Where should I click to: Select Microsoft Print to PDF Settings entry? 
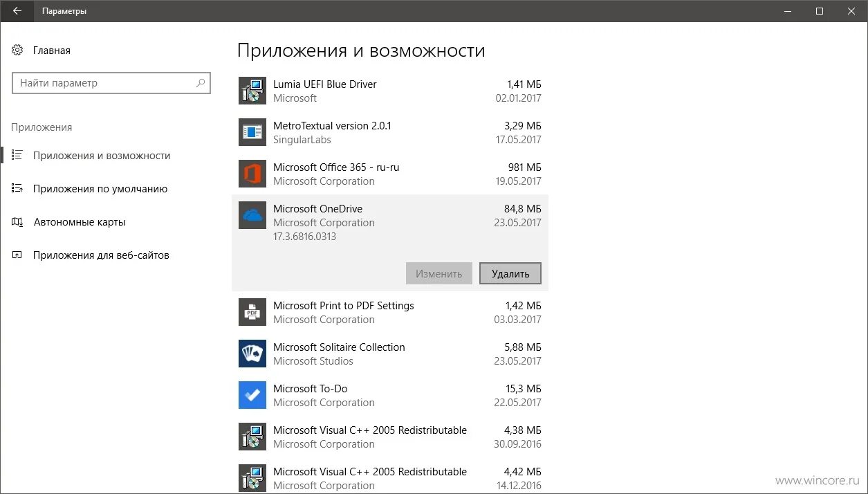390,312
